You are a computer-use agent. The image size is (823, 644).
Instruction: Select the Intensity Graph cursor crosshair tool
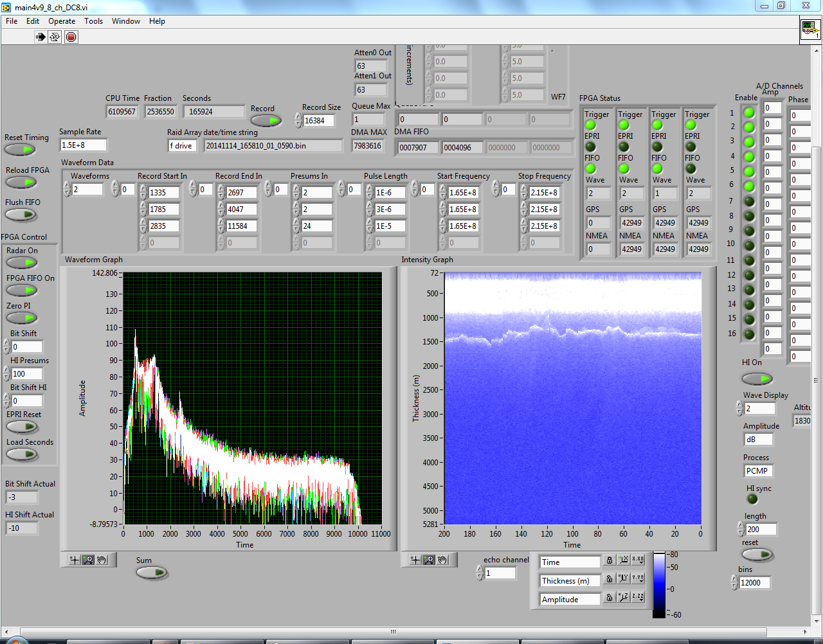(415, 560)
